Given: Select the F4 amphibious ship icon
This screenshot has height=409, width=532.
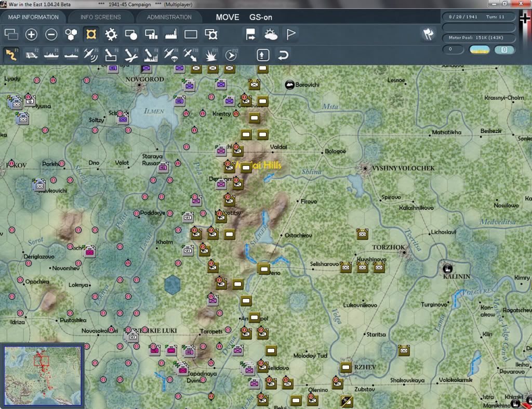Looking at the screenshot, I should [x=71, y=55].
